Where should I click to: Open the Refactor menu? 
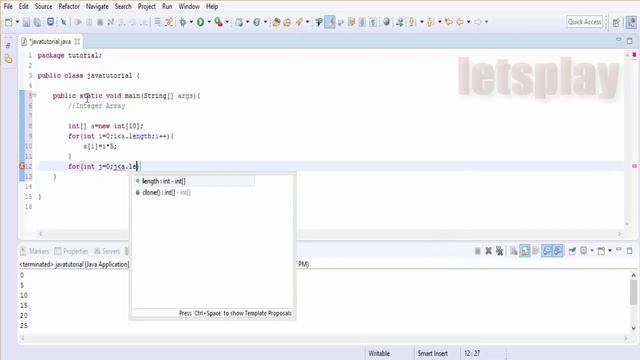(x=69, y=7)
